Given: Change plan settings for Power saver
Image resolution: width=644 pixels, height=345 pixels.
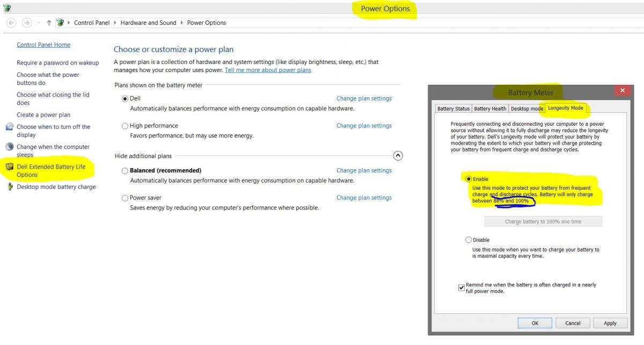Looking at the screenshot, I should (x=364, y=198).
